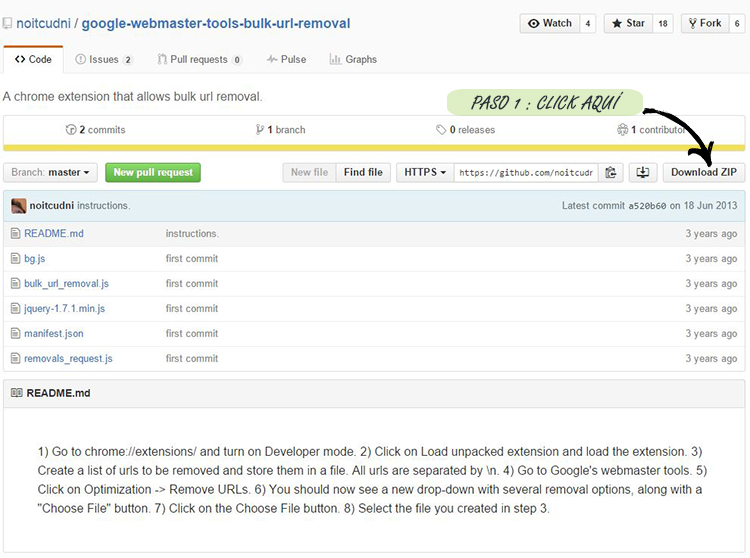Click the commits history clock icon
The image size is (750, 558).
pos(71,130)
